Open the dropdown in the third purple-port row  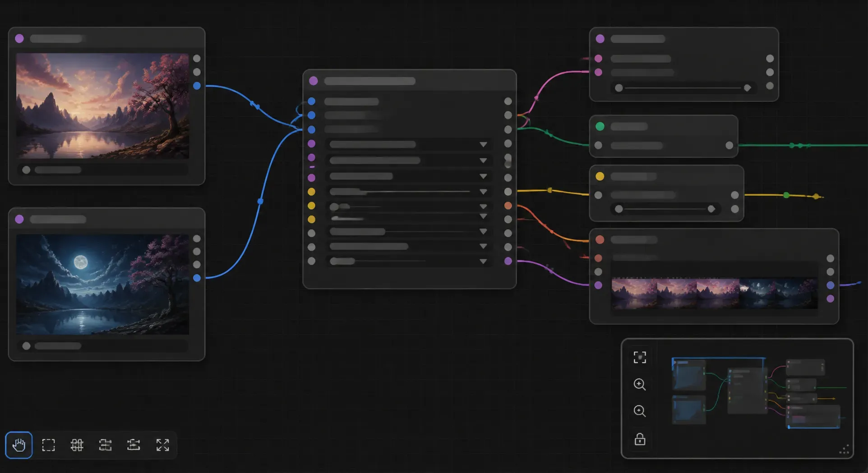(483, 176)
